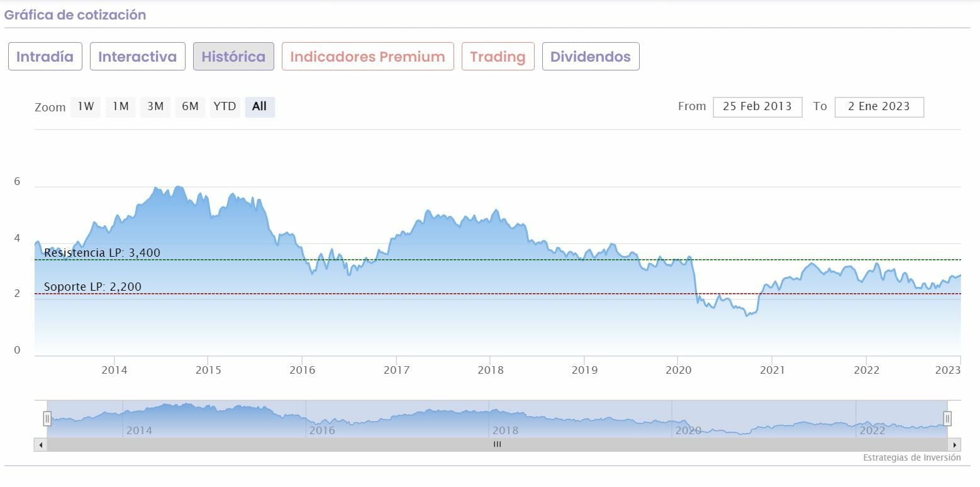The width and height of the screenshot is (980, 487).
Task: Choose the 6M zoom range
Action: (x=190, y=106)
